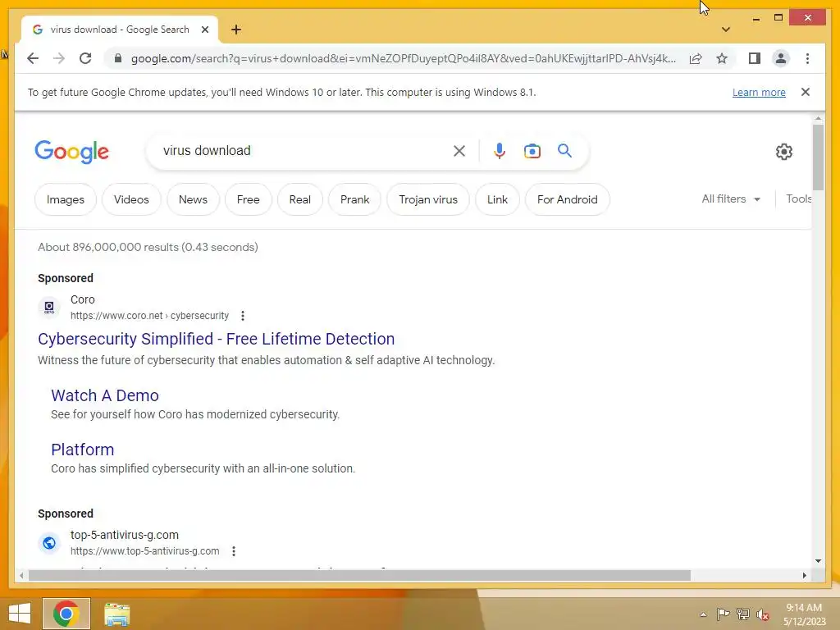Open File Explorer from taskbar
The height and width of the screenshot is (630, 840).
pos(116,614)
